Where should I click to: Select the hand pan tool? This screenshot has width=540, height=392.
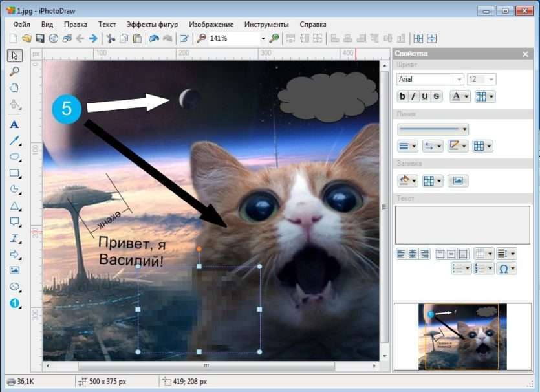click(x=14, y=88)
